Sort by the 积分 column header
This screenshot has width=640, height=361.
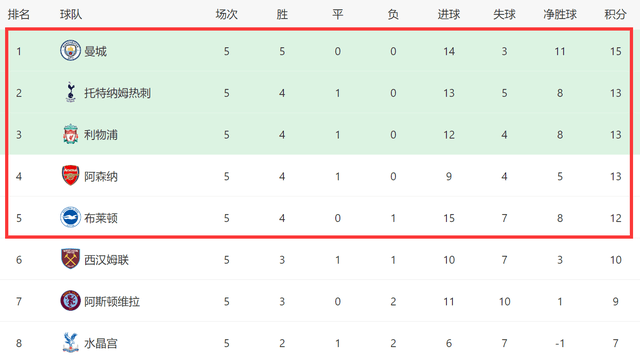click(x=616, y=15)
